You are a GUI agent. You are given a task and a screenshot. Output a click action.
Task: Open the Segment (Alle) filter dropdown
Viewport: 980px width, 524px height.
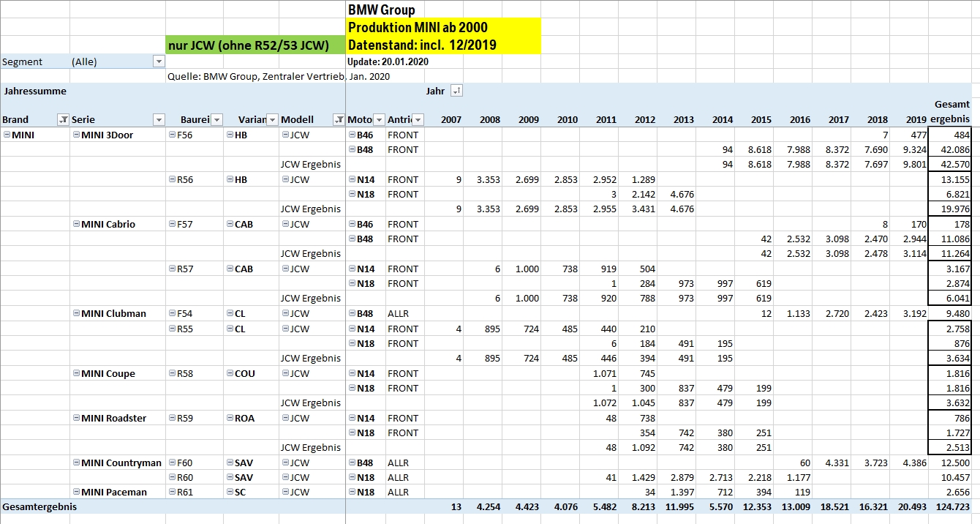(158, 62)
